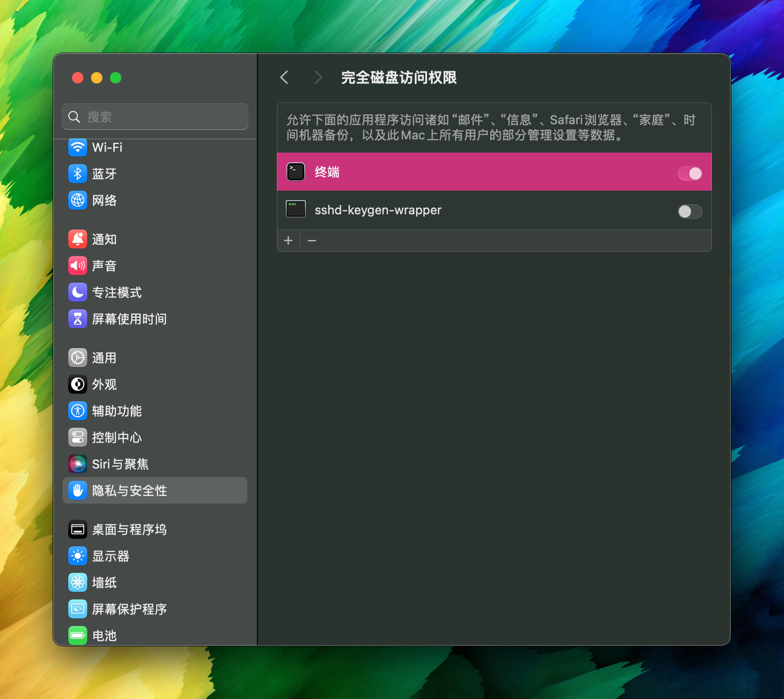Select 隐私与安全性 in the sidebar
Viewport: 784px width, 699px height.
(x=129, y=490)
